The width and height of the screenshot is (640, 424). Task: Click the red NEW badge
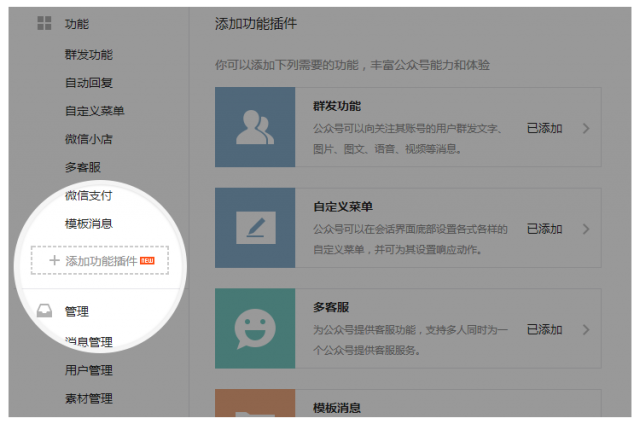[147, 260]
